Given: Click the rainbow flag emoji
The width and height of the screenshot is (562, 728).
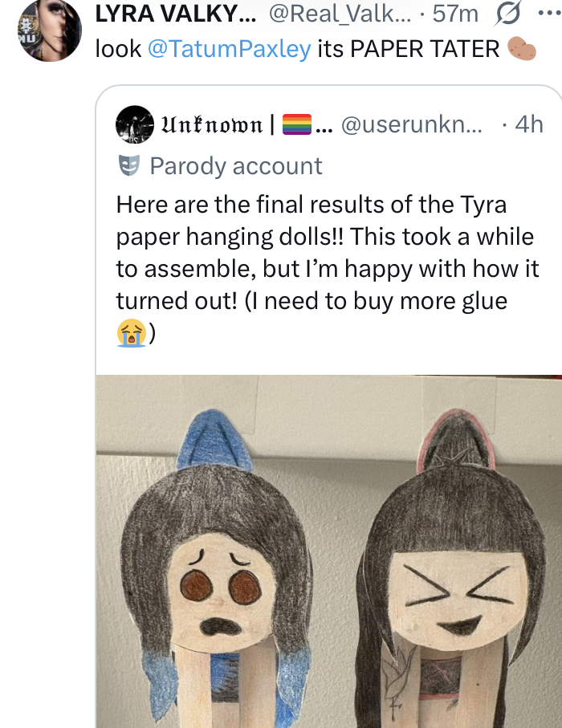Looking at the screenshot, I should tap(297, 124).
